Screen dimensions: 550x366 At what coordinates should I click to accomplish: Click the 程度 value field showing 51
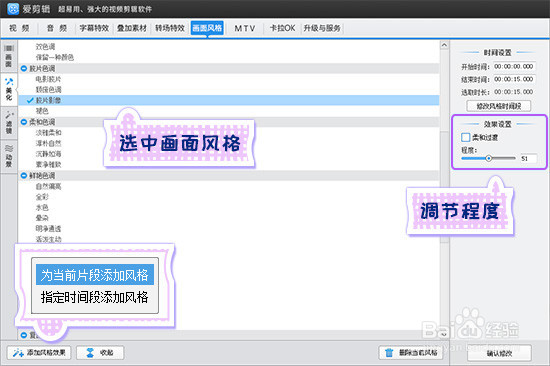coord(528,159)
